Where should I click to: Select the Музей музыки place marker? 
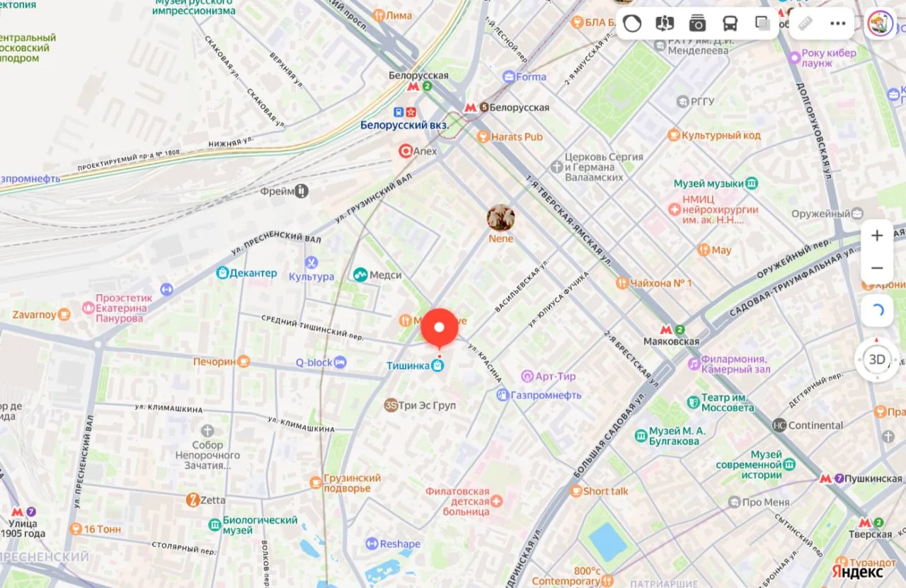pos(752,184)
